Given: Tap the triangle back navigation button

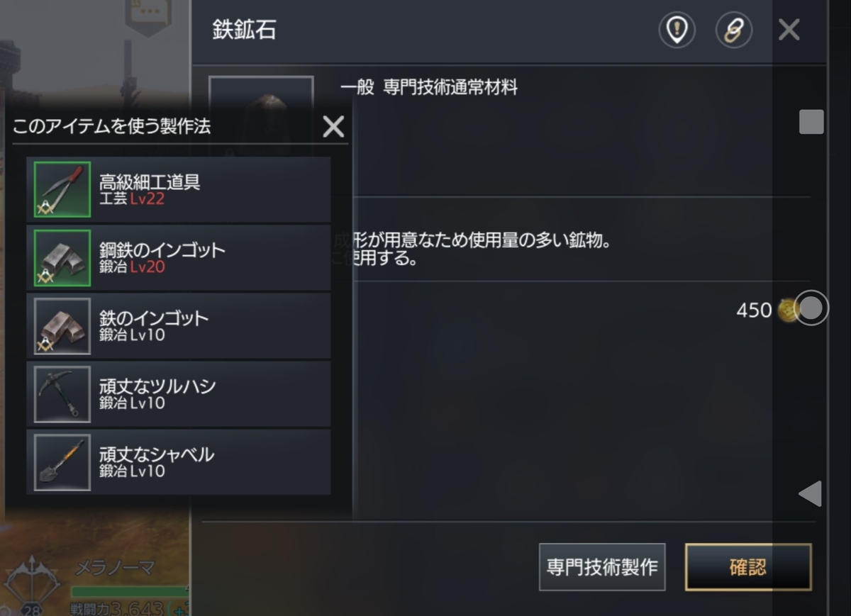Looking at the screenshot, I should point(810,493).
